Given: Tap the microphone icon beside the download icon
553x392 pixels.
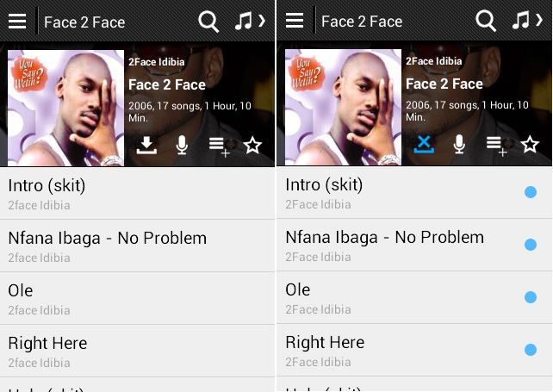Looking at the screenshot, I should pyautogui.click(x=182, y=145).
